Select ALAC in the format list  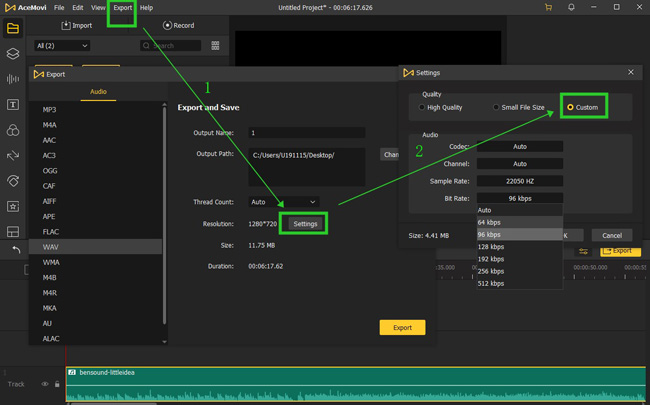tap(95, 339)
